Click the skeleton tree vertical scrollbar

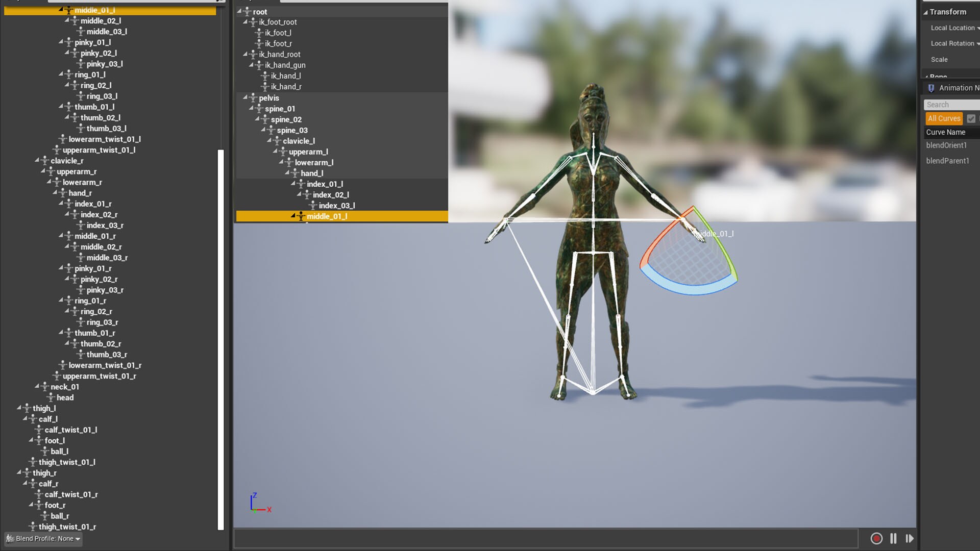221,340
